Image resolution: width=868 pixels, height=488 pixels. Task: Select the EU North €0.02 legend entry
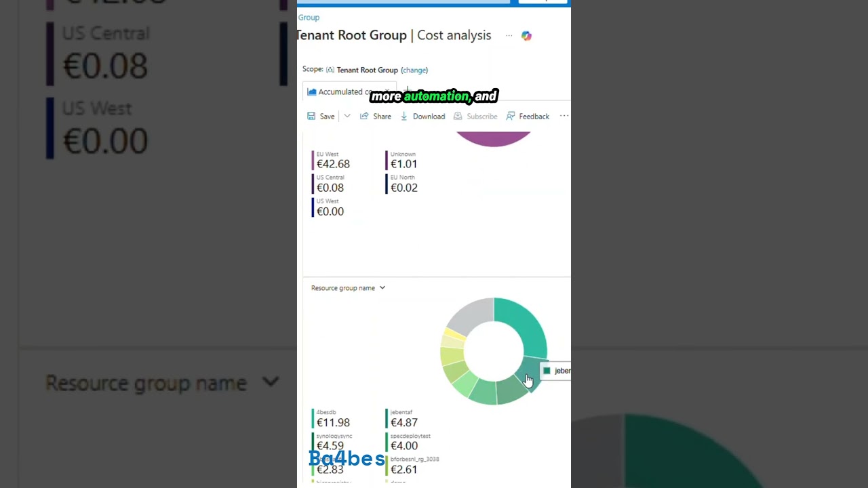[403, 184]
